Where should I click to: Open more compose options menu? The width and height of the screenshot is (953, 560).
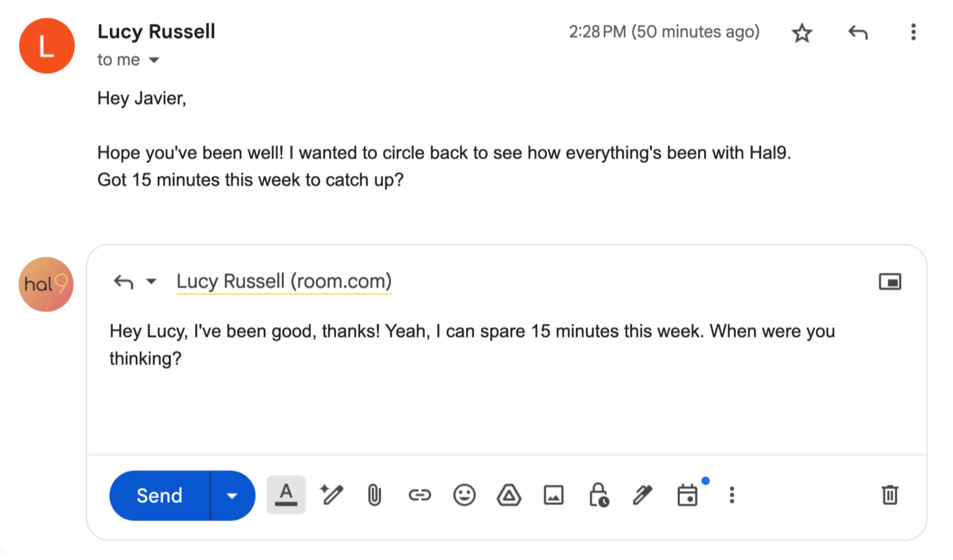[732, 495]
